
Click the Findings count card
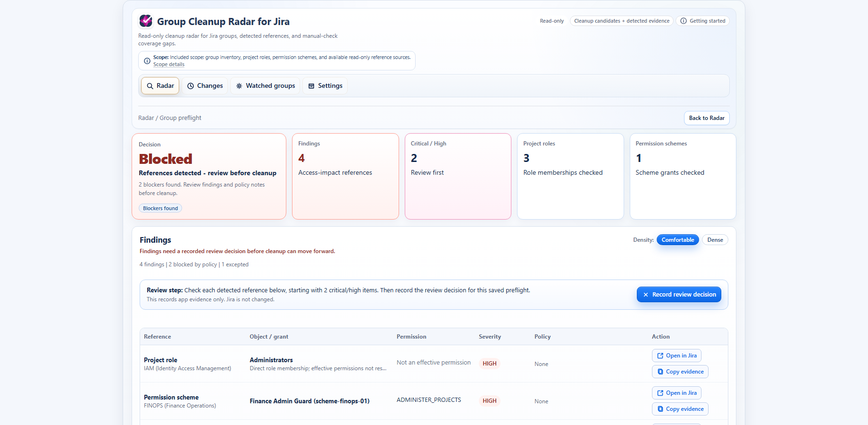click(x=345, y=176)
